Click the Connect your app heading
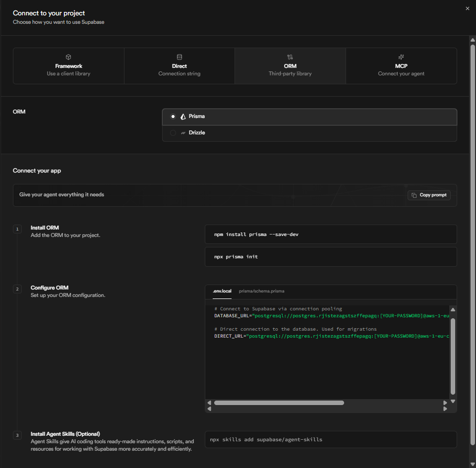The image size is (476, 468). (x=37, y=171)
